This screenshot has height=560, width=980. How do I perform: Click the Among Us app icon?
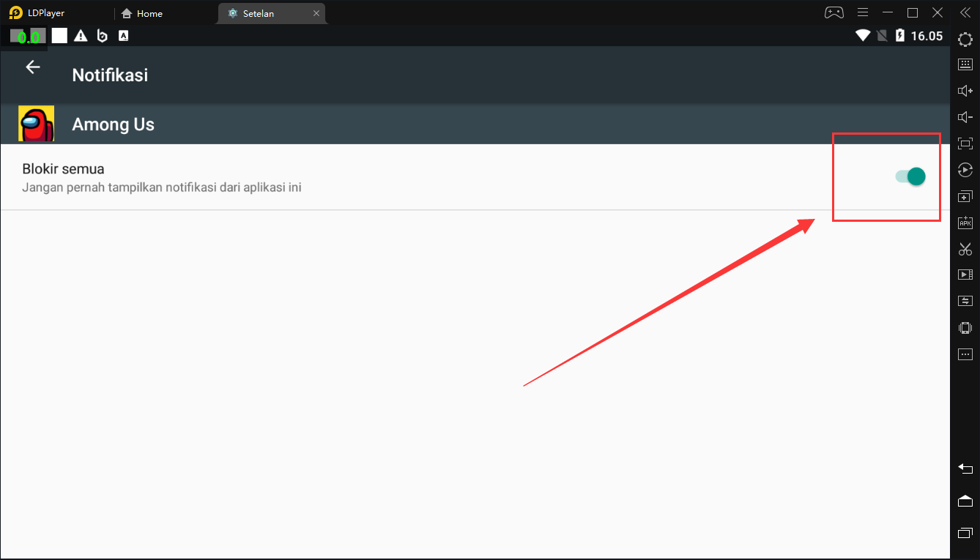click(x=37, y=124)
